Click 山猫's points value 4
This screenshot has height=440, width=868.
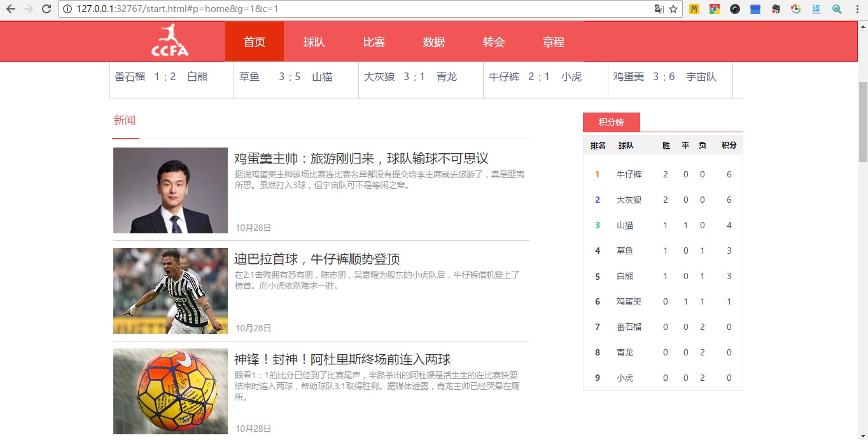[x=729, y=225]
